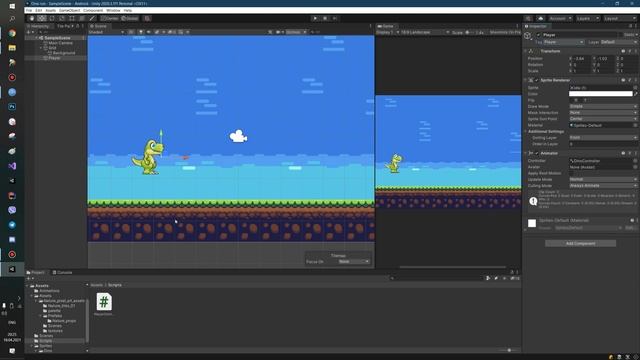
Task: Select Main Camera in Hierarchy
Action: (x=60, y=43)
